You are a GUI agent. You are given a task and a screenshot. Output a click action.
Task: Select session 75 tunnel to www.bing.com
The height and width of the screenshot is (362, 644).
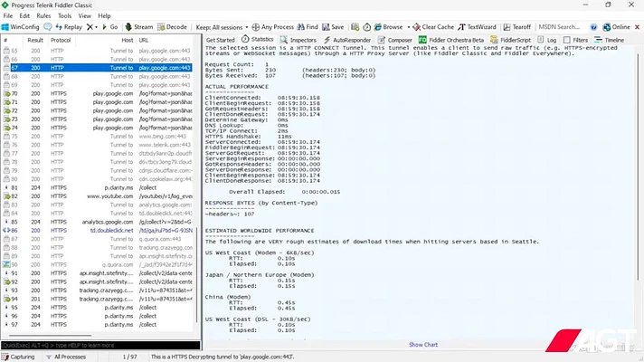tap(97, 137)
